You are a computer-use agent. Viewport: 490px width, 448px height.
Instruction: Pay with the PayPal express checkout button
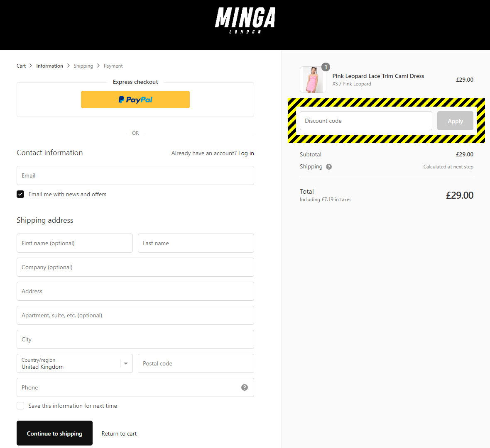[135, 100]
